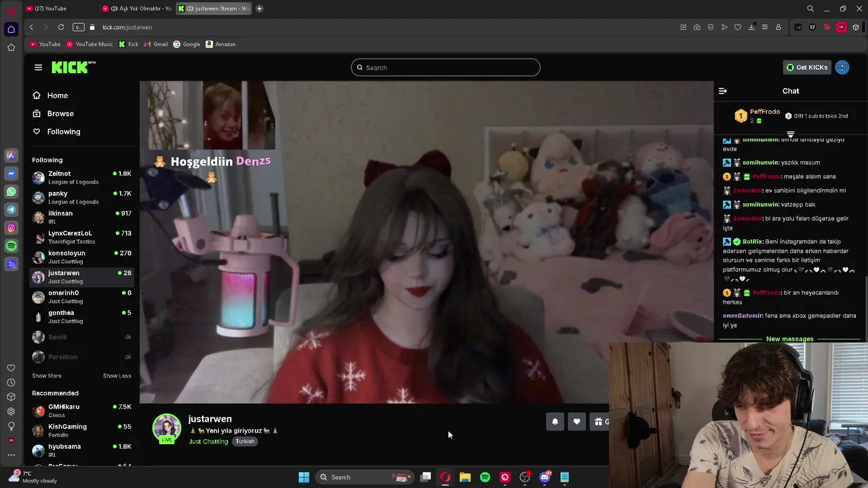Open LynxCerezLoL channel in Following list

[x=81, y=237]
